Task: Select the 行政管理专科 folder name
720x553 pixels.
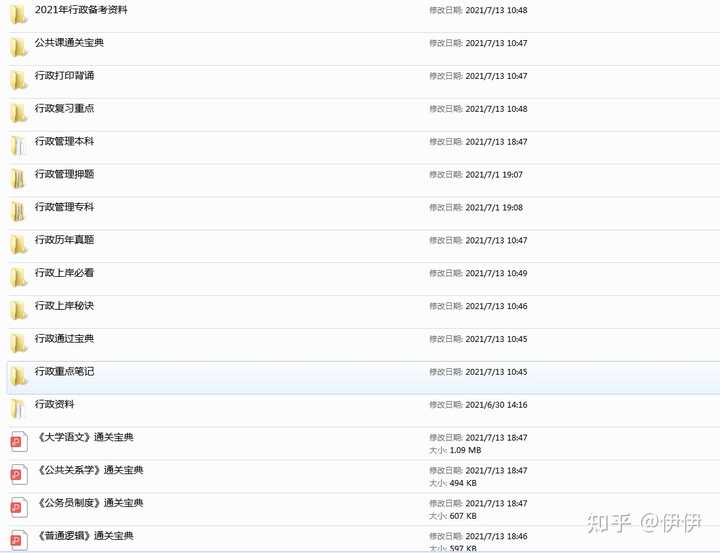Action: click(64, 207)
